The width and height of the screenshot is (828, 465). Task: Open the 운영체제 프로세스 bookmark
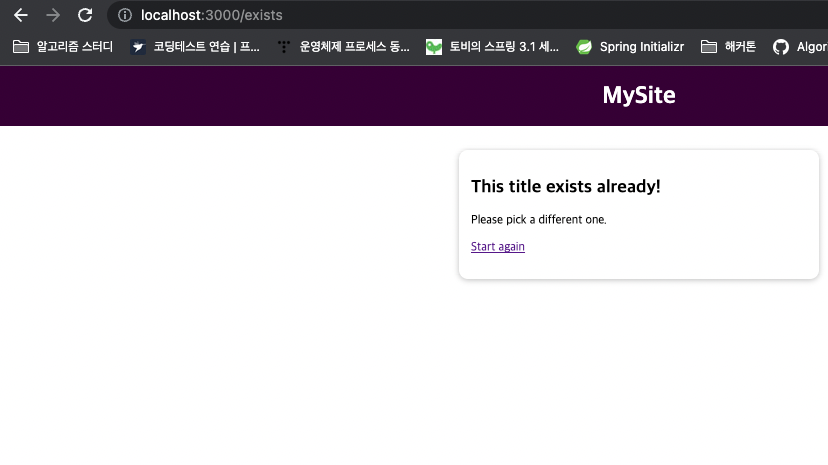click(344, 47)
